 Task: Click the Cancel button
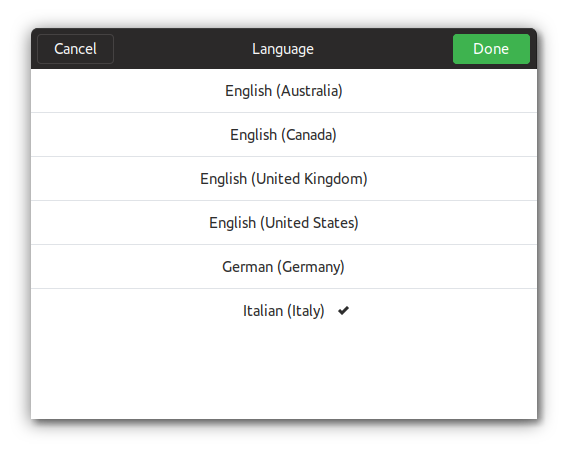coord(76,49)
